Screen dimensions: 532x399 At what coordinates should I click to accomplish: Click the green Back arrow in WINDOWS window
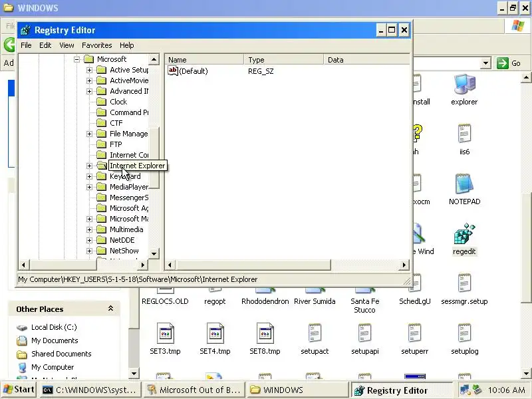(9, 45)
